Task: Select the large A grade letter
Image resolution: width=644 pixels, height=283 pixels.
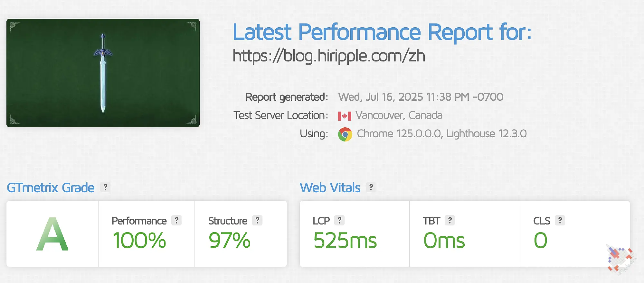Action: tap(52, 234)
